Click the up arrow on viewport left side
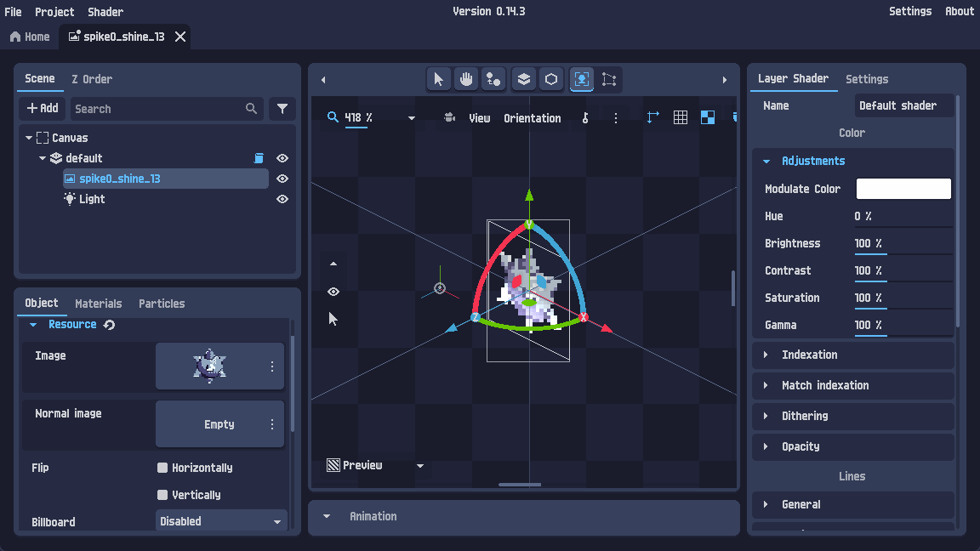The width and height of the screenshot is (980, 551). [x=333, y=264]
